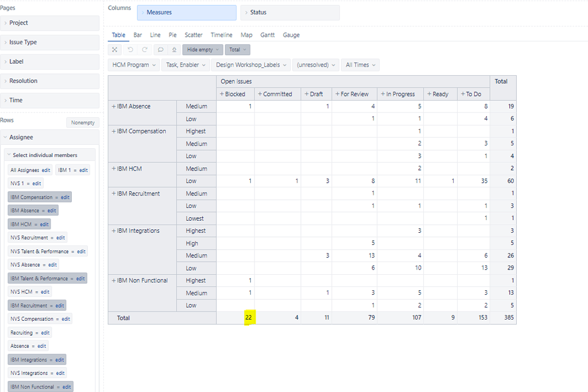Click edit next to All Assignees
This screenshot has height=392, width=588.
point(47,170)
